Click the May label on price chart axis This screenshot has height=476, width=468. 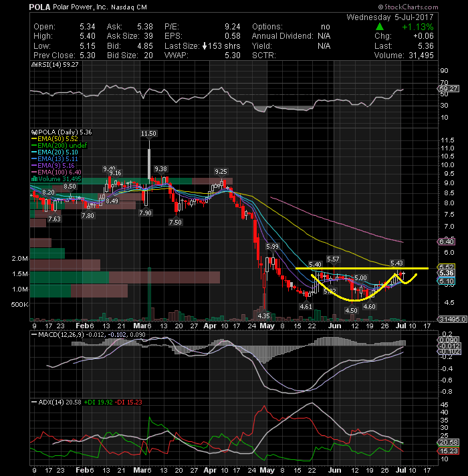267,326
